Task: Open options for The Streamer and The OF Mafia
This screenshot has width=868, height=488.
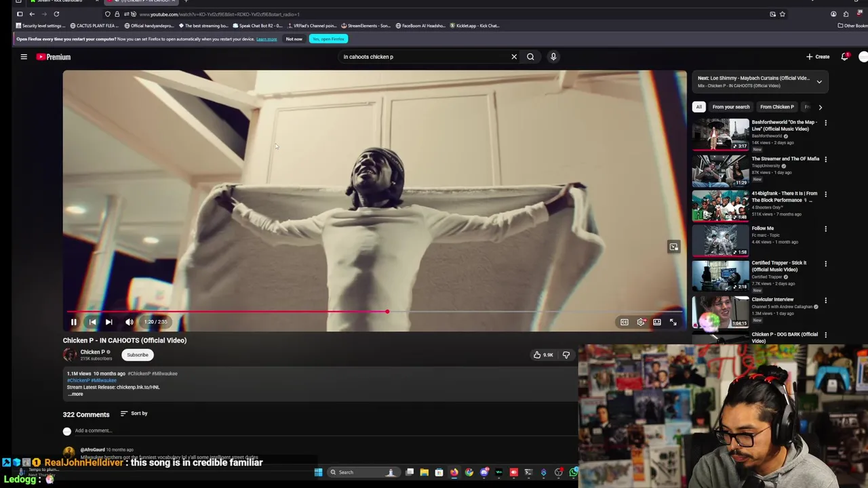Action: (825, 159)
